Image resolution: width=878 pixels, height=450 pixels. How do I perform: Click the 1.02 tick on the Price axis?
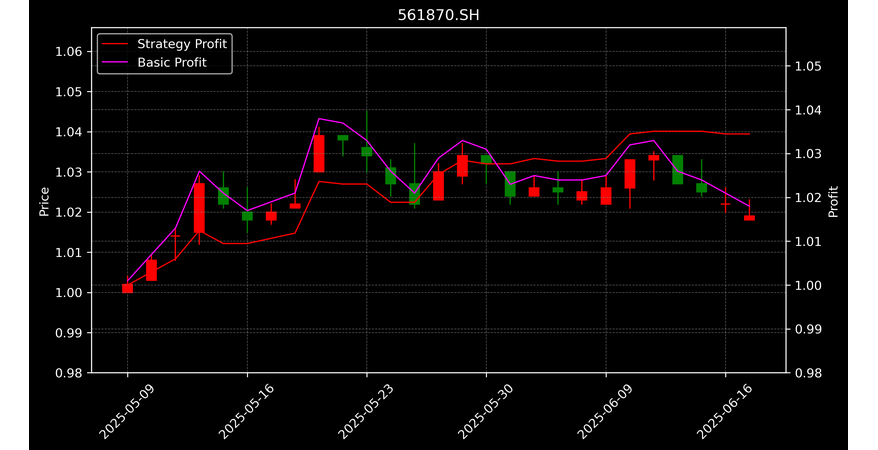coord(69,213)
